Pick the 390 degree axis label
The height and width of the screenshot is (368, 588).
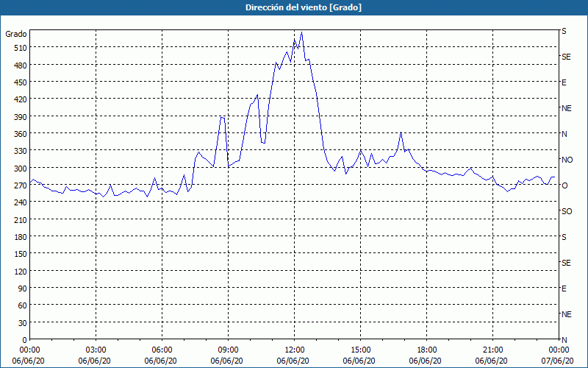21,117
